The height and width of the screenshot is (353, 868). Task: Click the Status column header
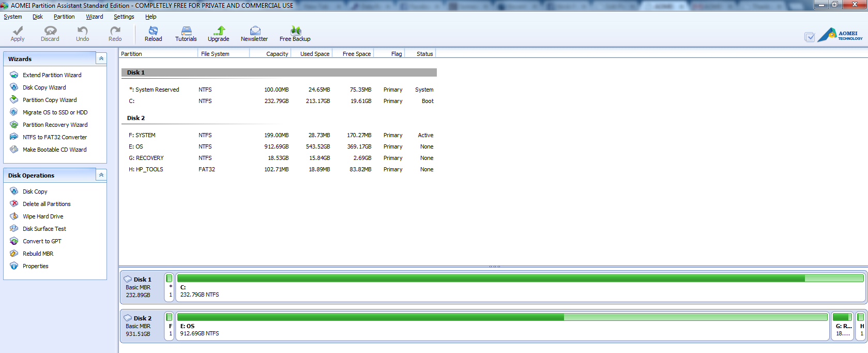(x=420, y=54)
